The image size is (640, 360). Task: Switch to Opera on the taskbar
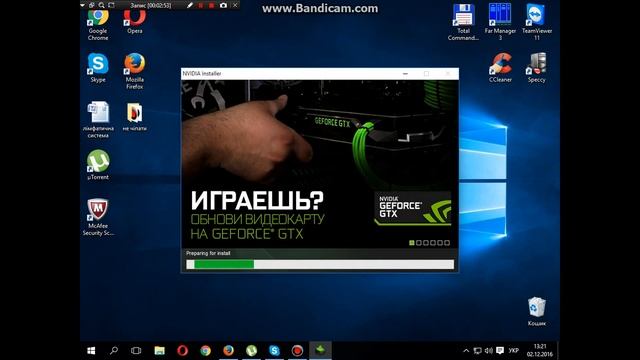pos(182,351)
